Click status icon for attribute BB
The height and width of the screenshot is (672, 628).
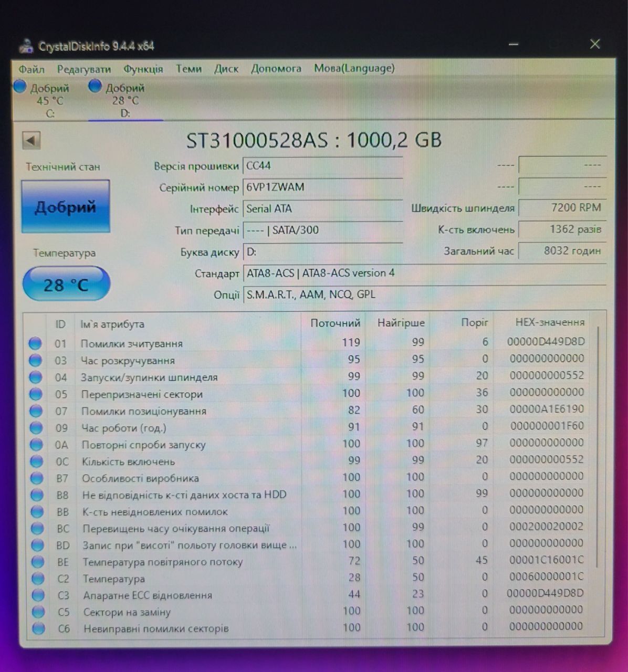(37, 511)
